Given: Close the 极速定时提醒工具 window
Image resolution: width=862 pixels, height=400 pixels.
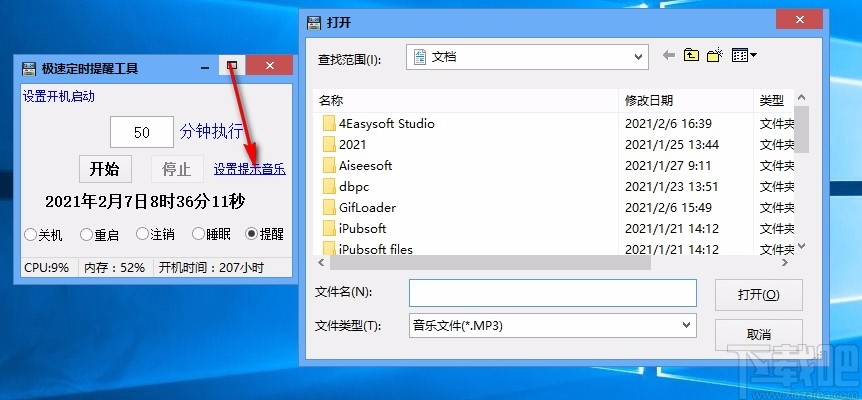Looking at the screenshot, I should (x=269, y=65).
